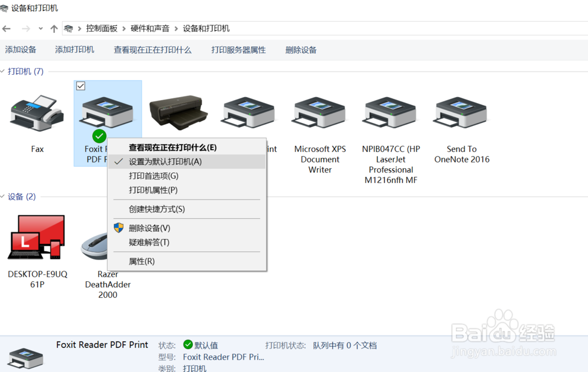The height and width of the screenshot is (372, 588).
Task: Select the printer icon partly hidden behind menu
Action: (249, 112)
